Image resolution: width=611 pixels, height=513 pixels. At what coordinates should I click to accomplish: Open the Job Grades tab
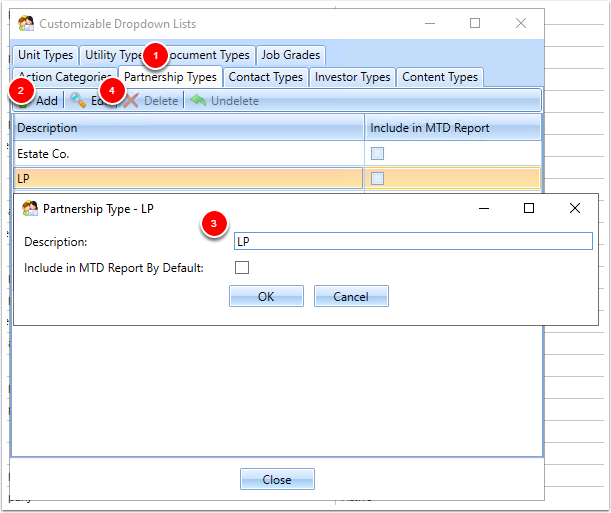[x=291, y=55]
